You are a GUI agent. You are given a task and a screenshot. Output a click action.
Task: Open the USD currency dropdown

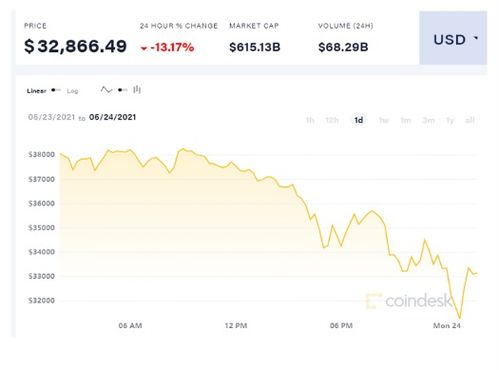pos(453,38)
